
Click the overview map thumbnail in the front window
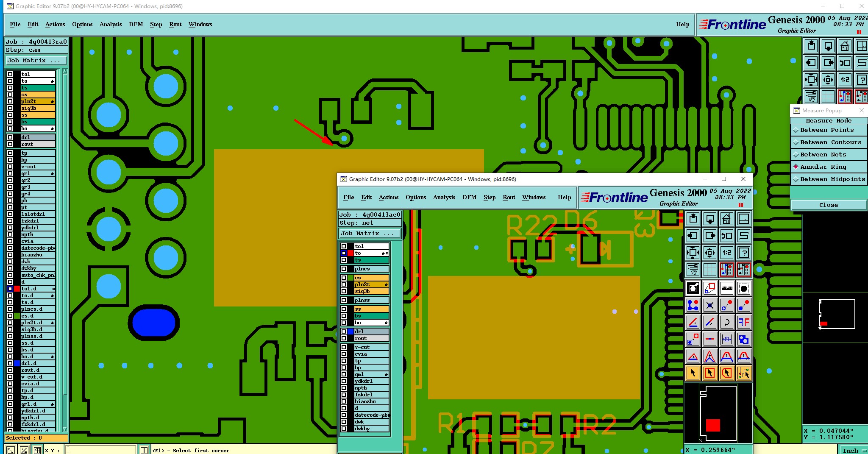coord(718,413)
